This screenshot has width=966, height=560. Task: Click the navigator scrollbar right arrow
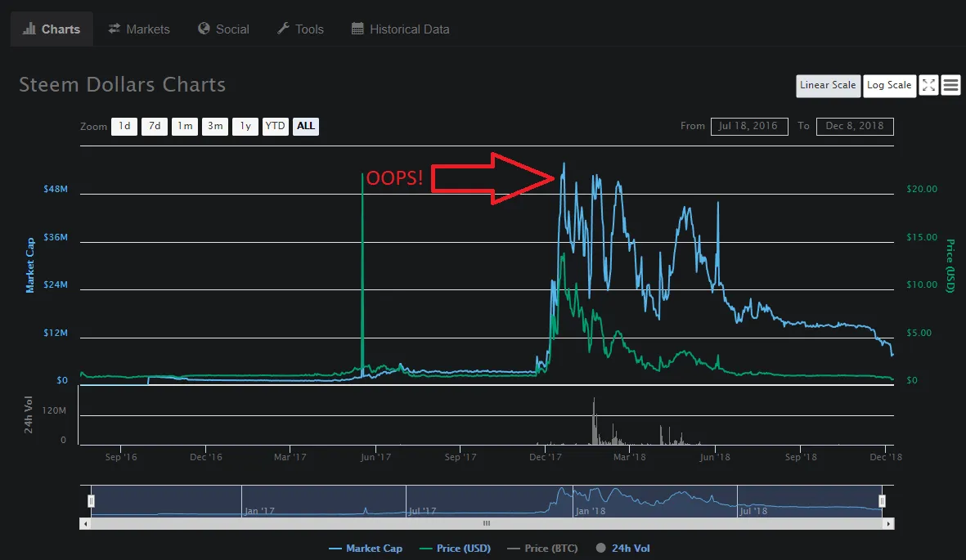pyautogui.click(x=888, y=524)
